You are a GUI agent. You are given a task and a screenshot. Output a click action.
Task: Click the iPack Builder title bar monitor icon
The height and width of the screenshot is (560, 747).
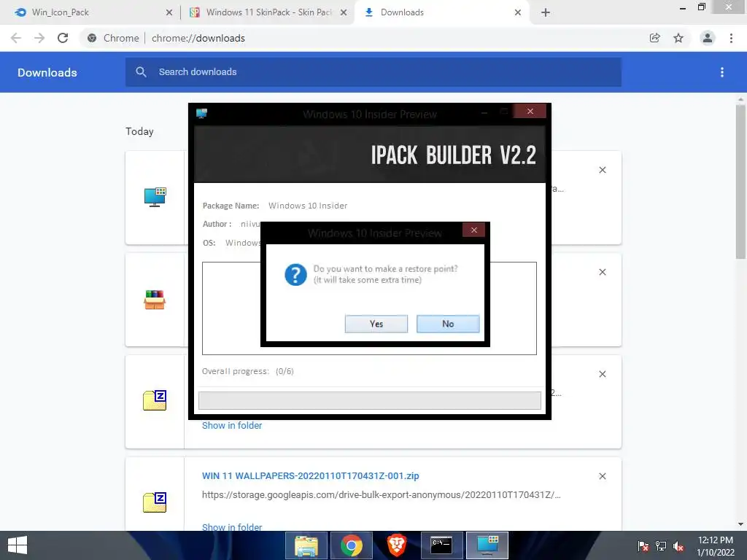click(x=201, y=113)
